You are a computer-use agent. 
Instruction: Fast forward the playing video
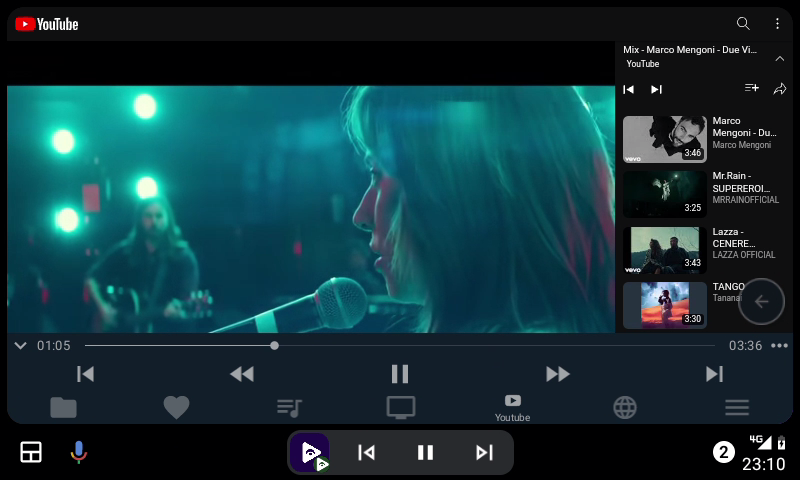pyautogui.click(x=558, y=374)
